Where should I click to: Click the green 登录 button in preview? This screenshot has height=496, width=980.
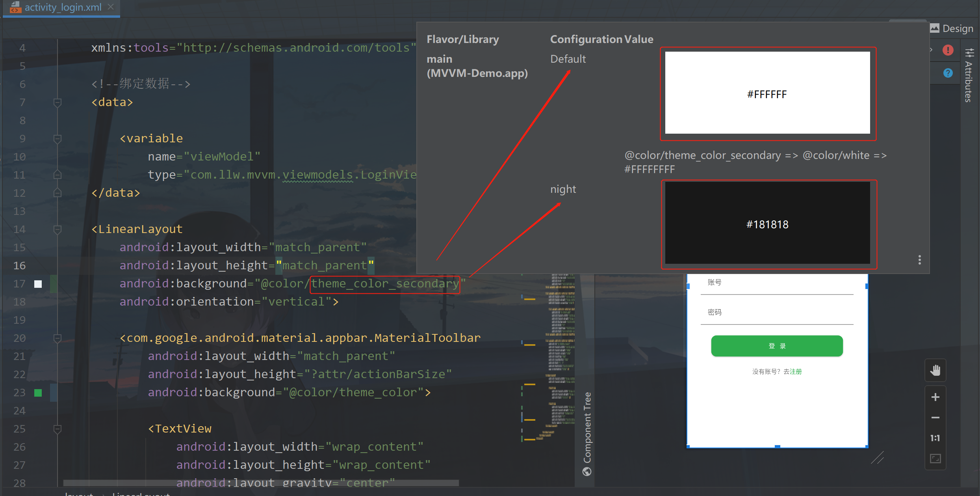[x=777, y=346]
